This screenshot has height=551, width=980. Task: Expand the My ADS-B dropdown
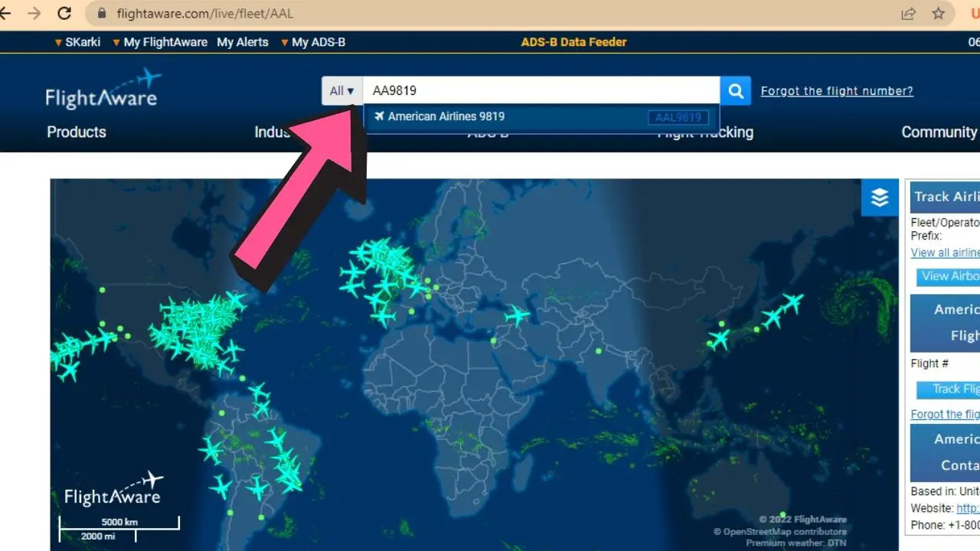point(313,42)
